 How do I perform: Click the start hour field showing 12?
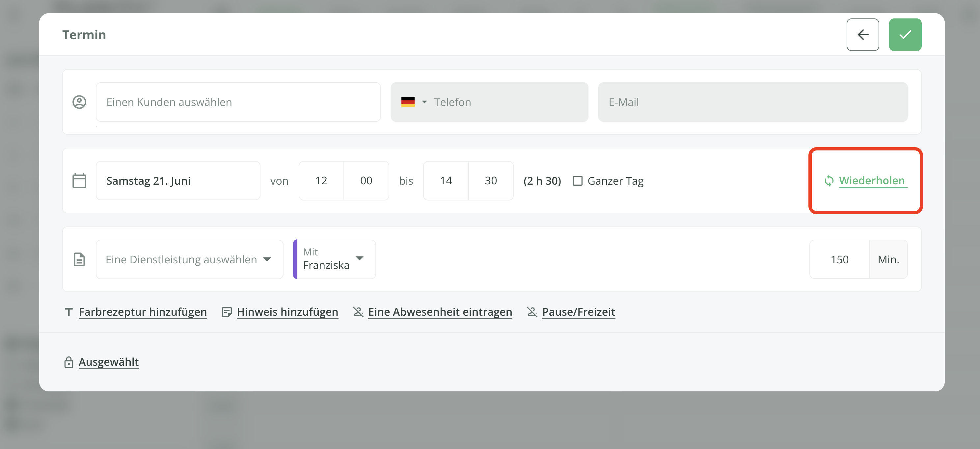pos(321,181)
